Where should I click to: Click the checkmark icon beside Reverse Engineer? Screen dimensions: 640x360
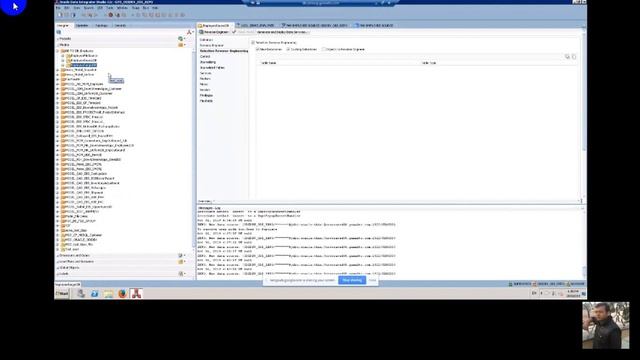tap(234, 32)
